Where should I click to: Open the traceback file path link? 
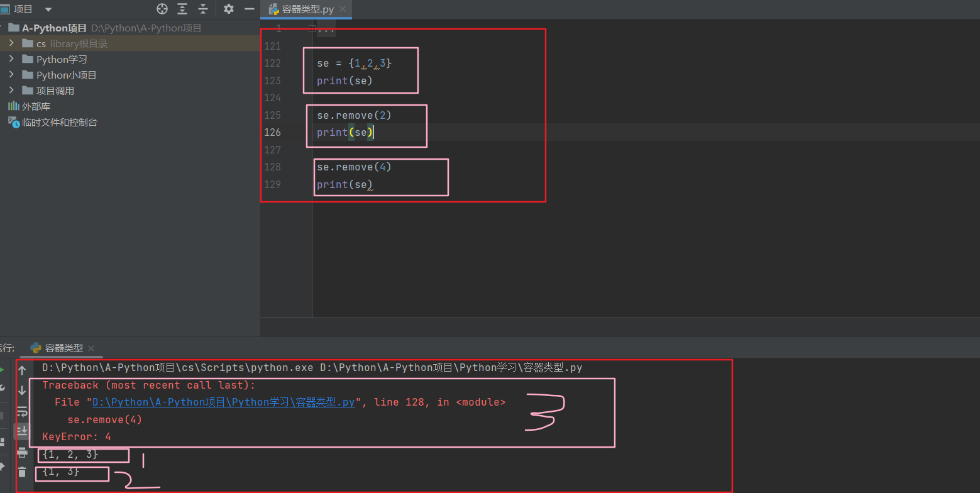(224, 402)
